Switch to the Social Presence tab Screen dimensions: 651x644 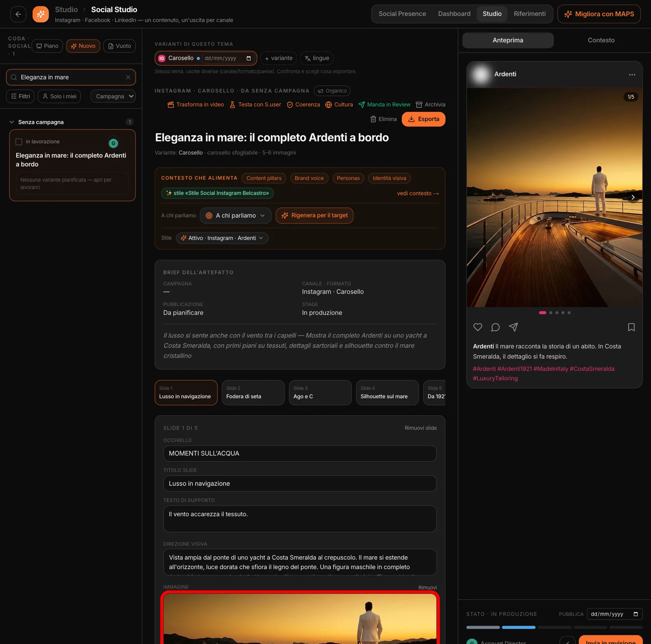(402, 14)
